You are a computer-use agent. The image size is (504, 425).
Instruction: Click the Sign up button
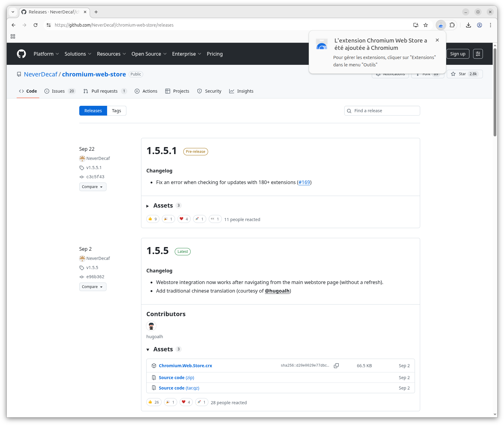457,54
